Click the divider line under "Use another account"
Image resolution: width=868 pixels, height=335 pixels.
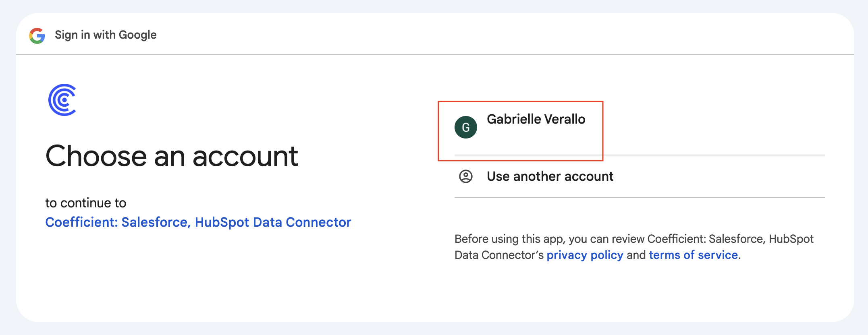click(640, 198)
